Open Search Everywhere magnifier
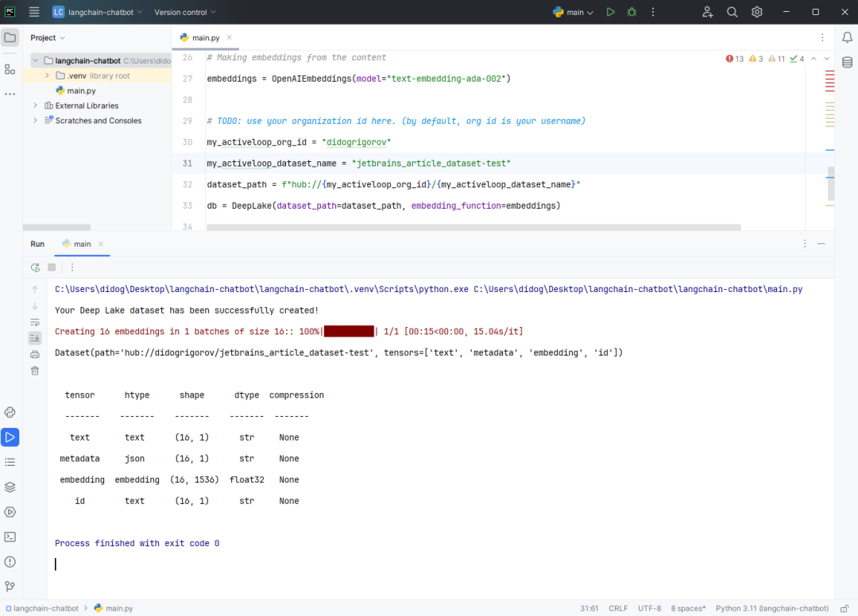 732,12
